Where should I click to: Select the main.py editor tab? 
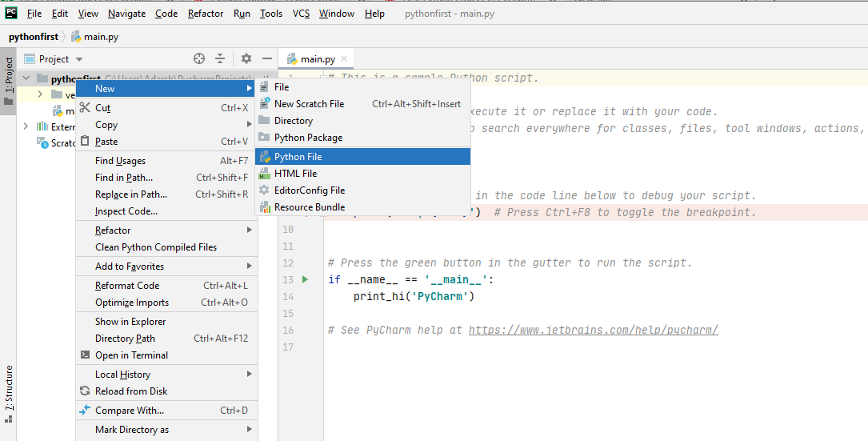[x=317, y=58]
